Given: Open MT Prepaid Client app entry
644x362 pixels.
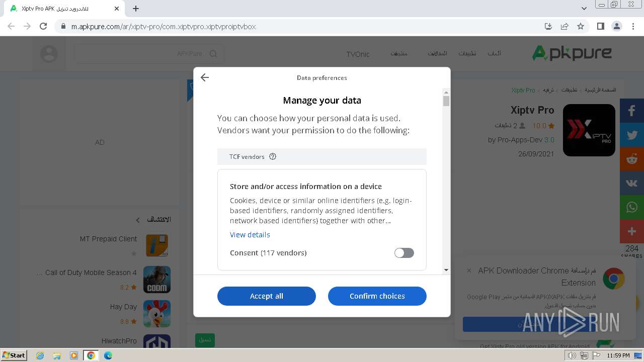Looking at the screenshot, I should coord(125,245).
